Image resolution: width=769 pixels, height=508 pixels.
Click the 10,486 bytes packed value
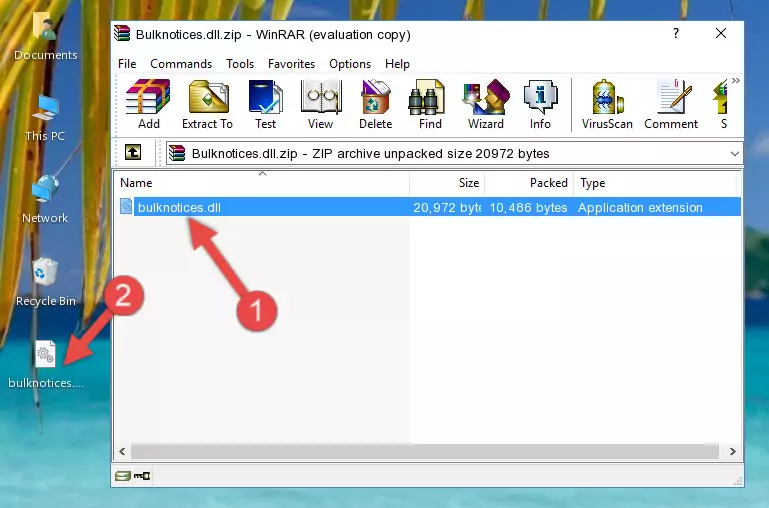pos(528,207)
